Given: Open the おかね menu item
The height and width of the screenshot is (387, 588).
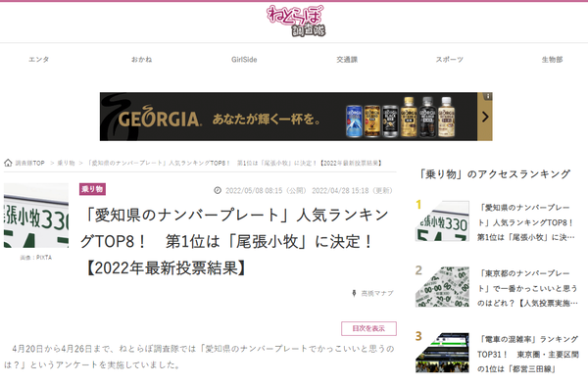Looking at the screenshot, I should click(142, 59).
